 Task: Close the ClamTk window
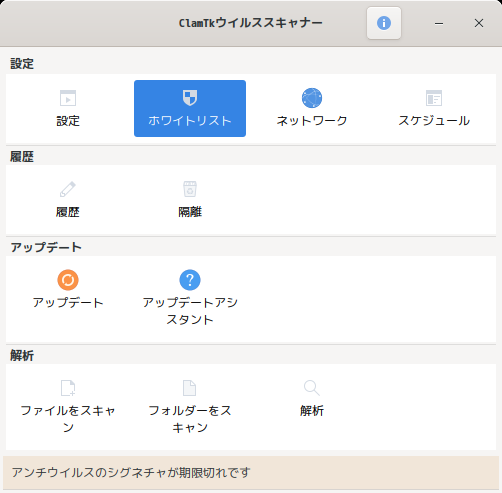pyautogui.click(x=479, y=23)
